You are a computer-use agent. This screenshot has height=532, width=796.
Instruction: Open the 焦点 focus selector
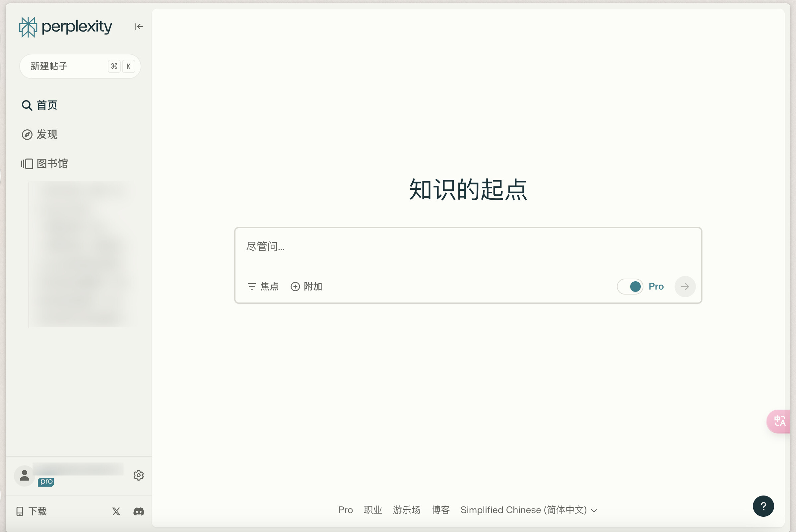pyautogui.click(x=263, y=286)
